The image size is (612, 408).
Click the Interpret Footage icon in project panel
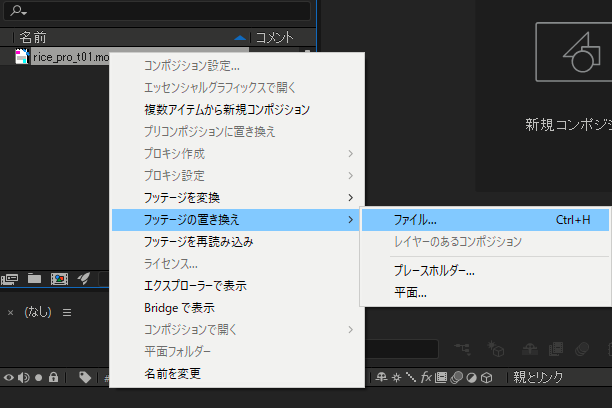[x=11, y=278]
